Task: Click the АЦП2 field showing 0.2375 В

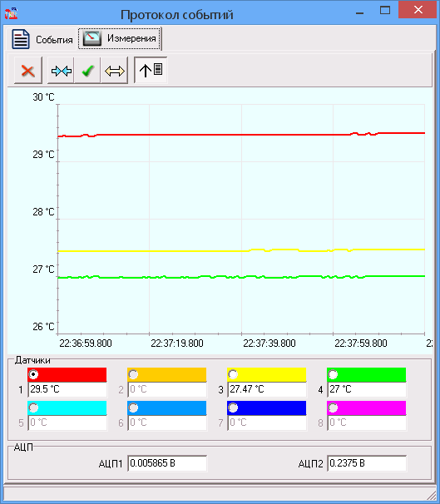Action: (x=367, y=463)
